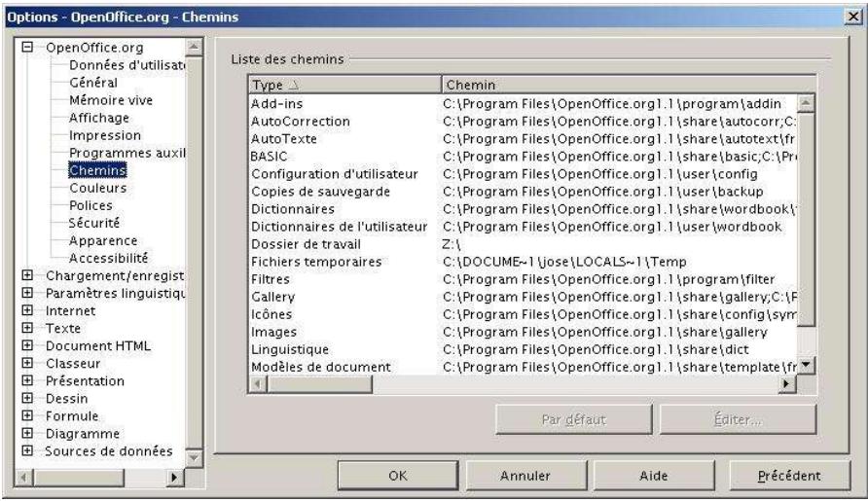Sort the list by the Type column header

(344, 85)
